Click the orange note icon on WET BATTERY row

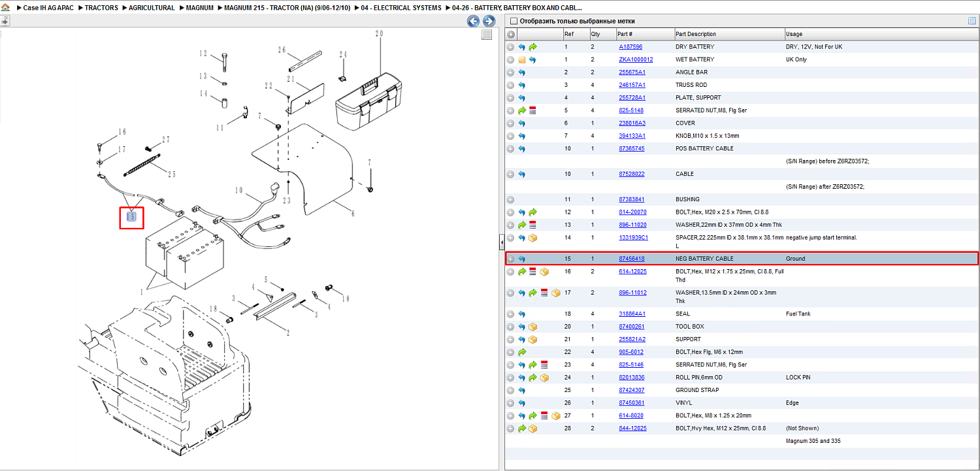click(522, 60)
